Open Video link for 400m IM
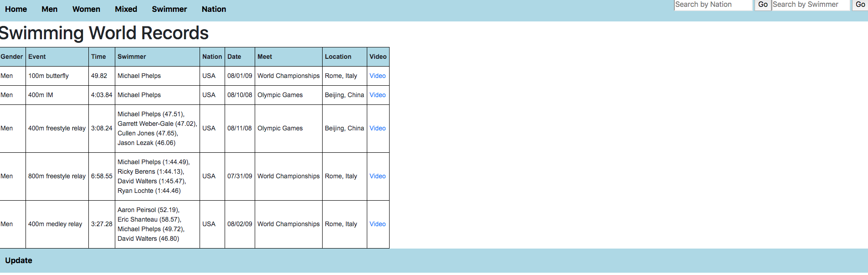The height and width of the screenshot is (275, 868). tap(377, 95)
